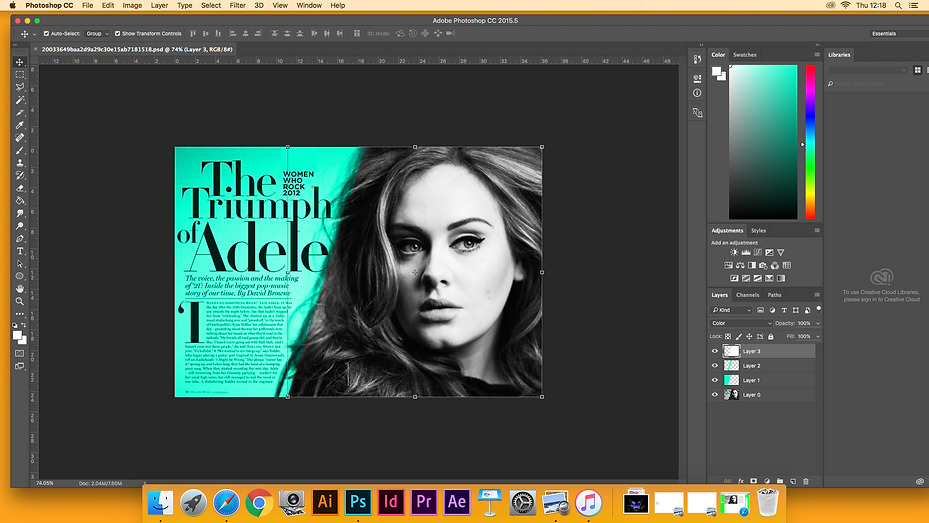Toggle the Auto-Select checkbox
The image size is (929, 523).
(x=46, y=34)
